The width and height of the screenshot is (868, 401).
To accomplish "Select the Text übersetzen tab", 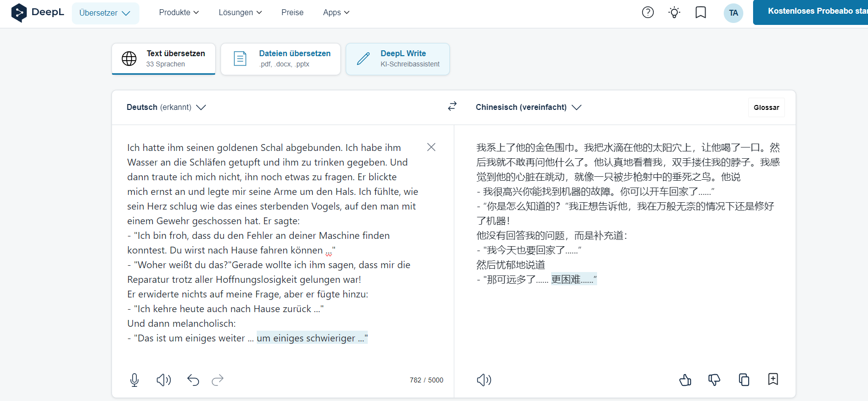I will pyautogui.click(x=163, y=59).
